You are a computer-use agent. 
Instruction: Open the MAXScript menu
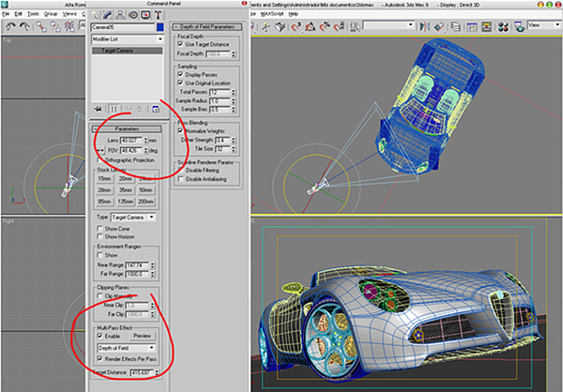(272, 14)
